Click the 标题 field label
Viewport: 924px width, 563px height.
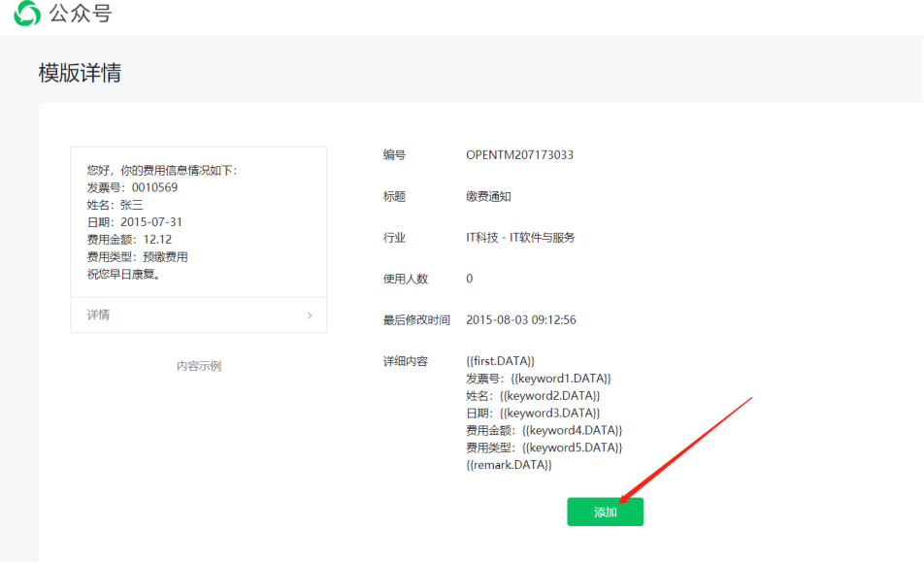tap(394, 196)
